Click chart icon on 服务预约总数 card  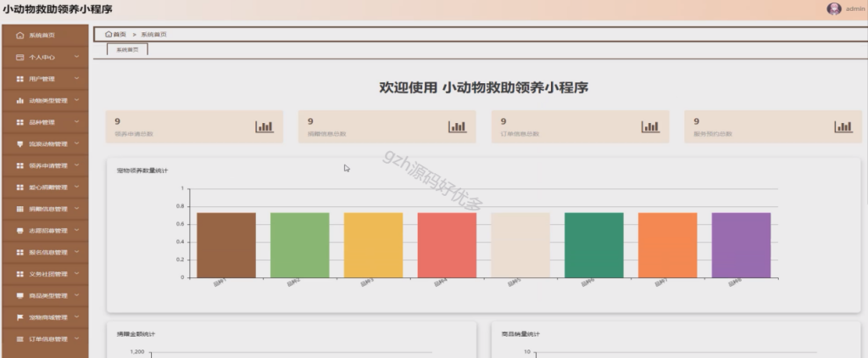pos(843,127)
